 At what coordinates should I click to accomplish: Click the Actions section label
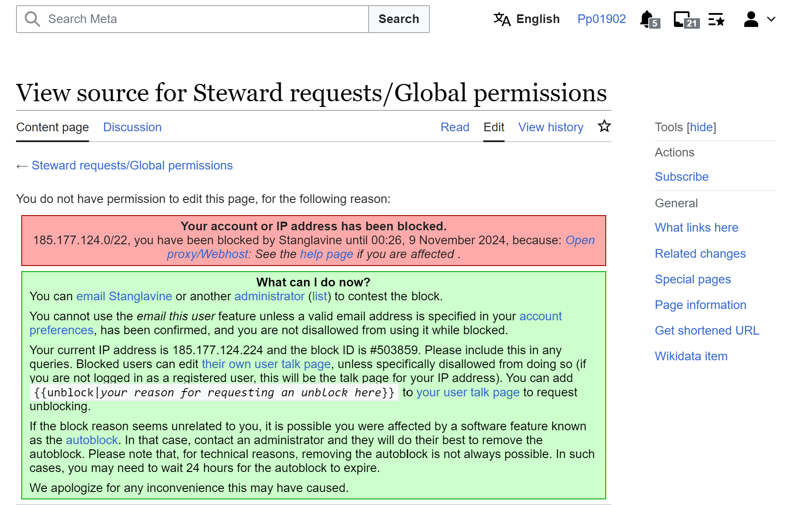pos(674,153)
